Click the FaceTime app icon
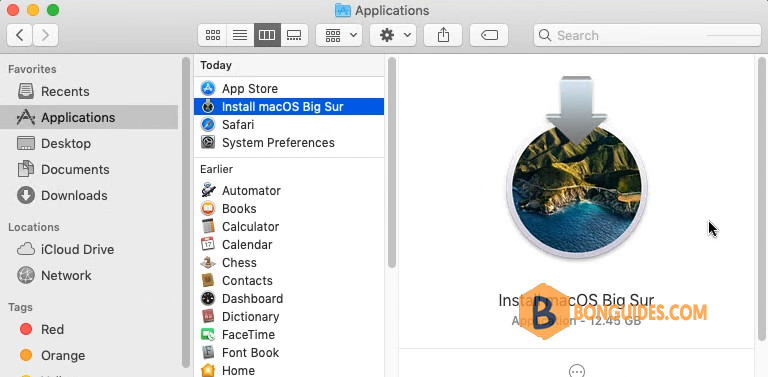This screenshot has height=377, width=768. (x=208, y=335)
